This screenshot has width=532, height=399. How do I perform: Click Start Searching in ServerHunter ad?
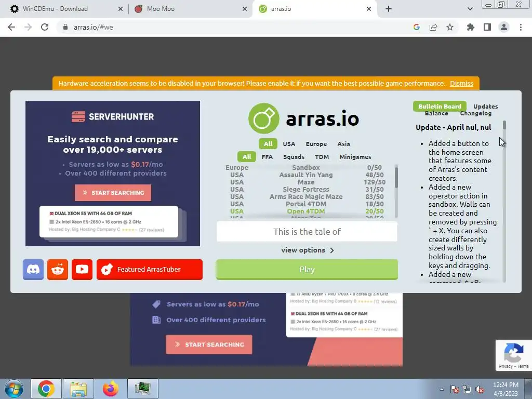(113, 193)
